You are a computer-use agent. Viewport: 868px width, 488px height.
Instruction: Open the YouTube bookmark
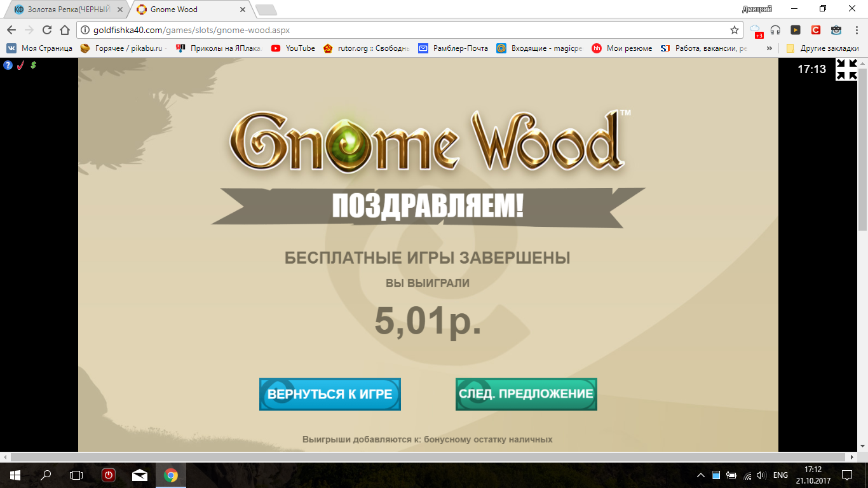coord(293,48)
